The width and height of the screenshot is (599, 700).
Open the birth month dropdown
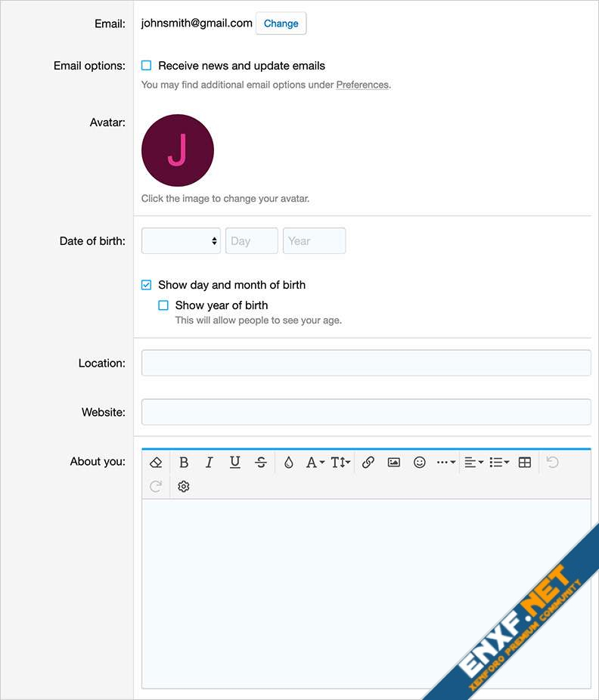point(181,241)
